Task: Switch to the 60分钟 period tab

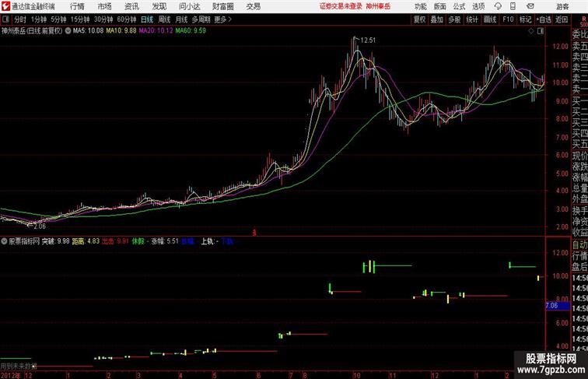Action: [x=127, y=19]
